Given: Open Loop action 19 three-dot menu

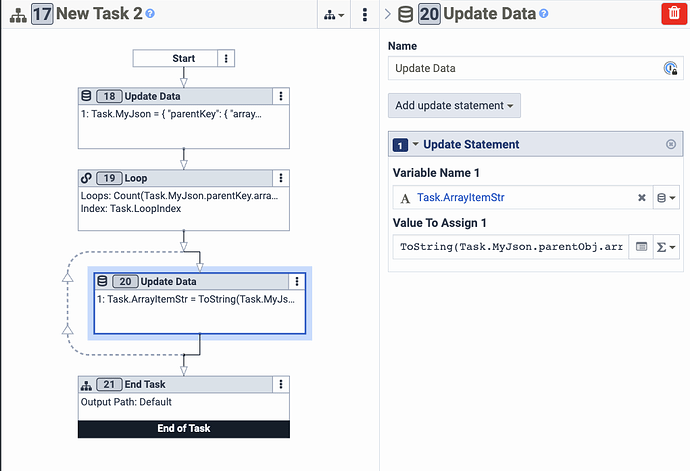Looking at the screenshot, I should pyautogui.click(x=281, y=178).
